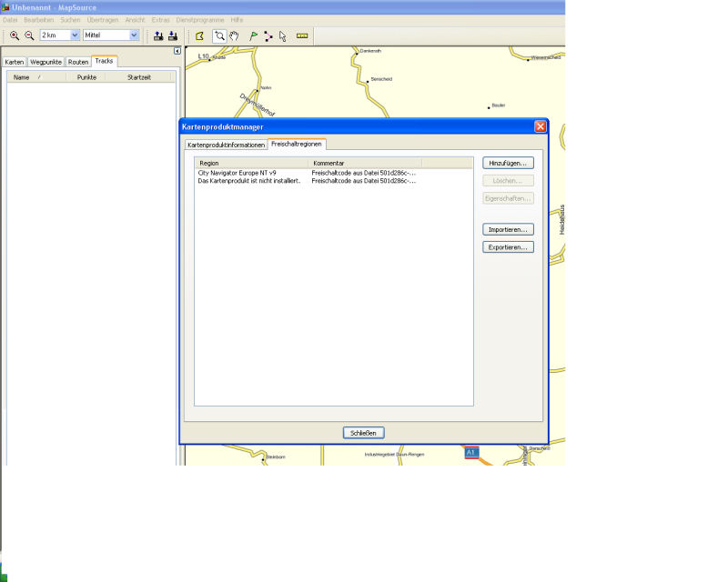Select the Freischaltregionen tab
Screen dimensions: 728x582
(x=297, y=144)
